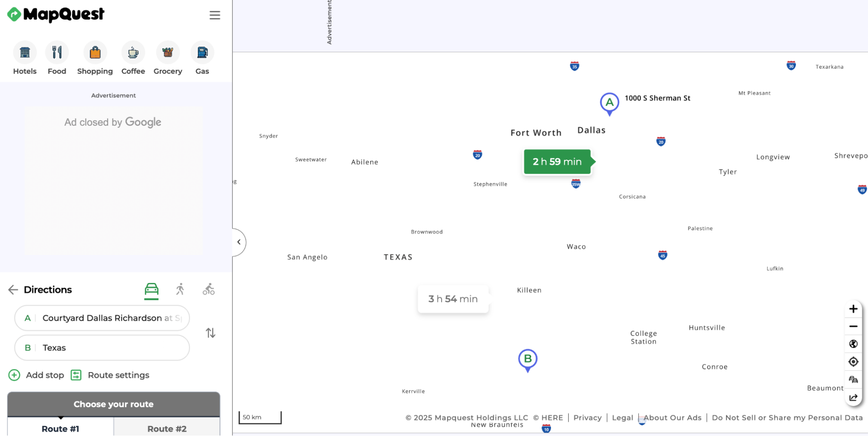The image size is (868, 436).
Task: Select walking mode icon
Action: point(180,290)
